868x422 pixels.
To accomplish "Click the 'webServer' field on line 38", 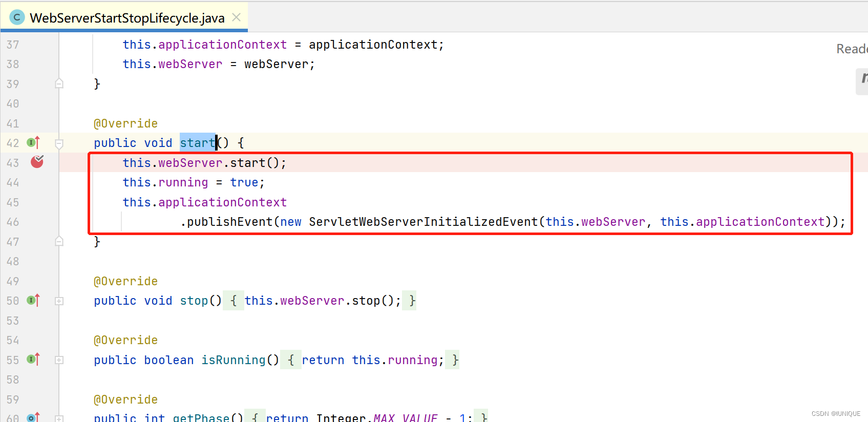I will coord(190,64).
